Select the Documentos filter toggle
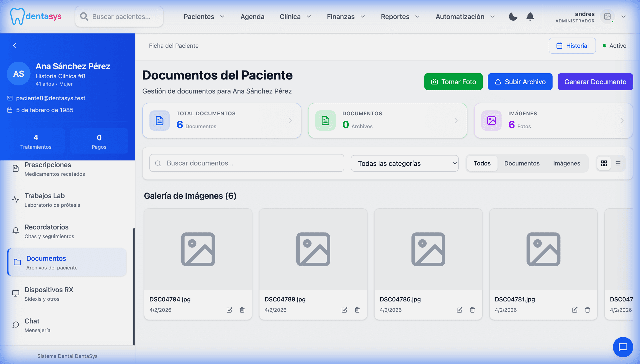Viewport: 640px width, 364px height. [x=522, y=163]
